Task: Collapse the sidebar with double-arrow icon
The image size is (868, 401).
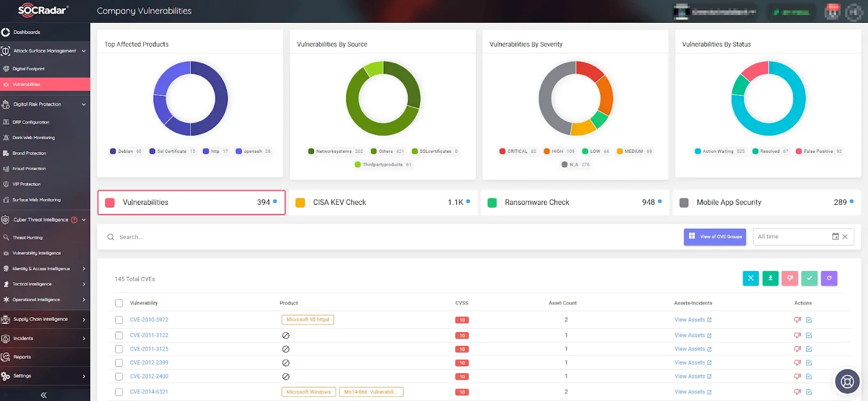Action: coord(43,395)
